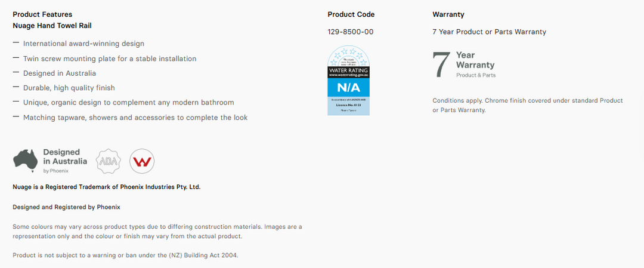Open the Water Rating N/A label image

pos(348,81)
